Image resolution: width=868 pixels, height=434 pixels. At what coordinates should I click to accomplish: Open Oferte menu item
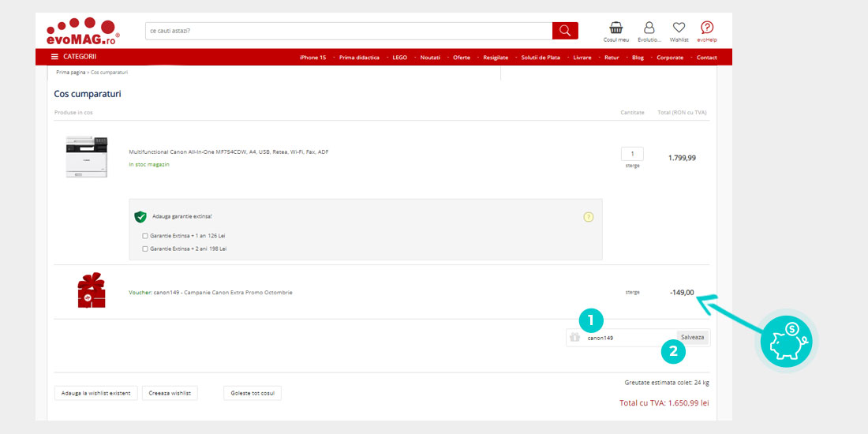(x=462, y=58)
